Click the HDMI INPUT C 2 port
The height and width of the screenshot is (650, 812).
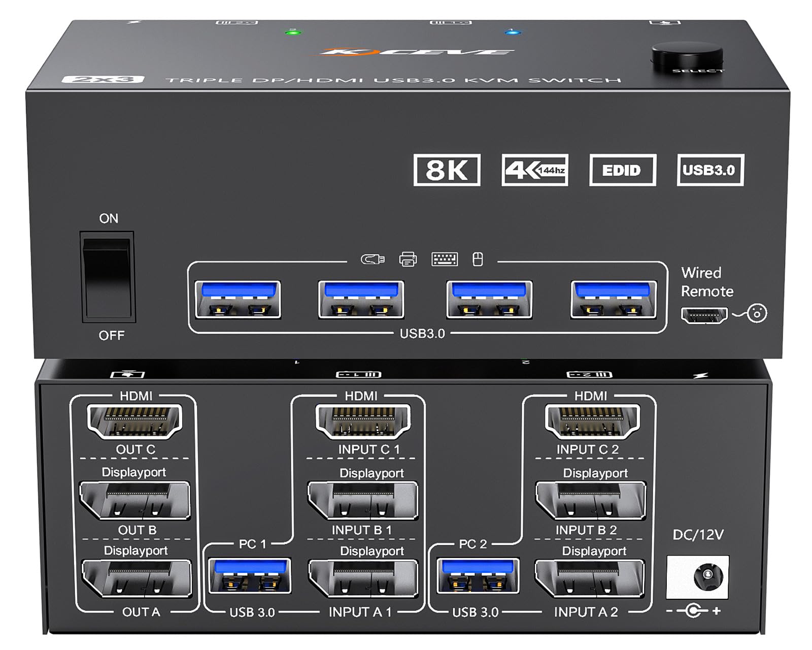pos(592,421)
